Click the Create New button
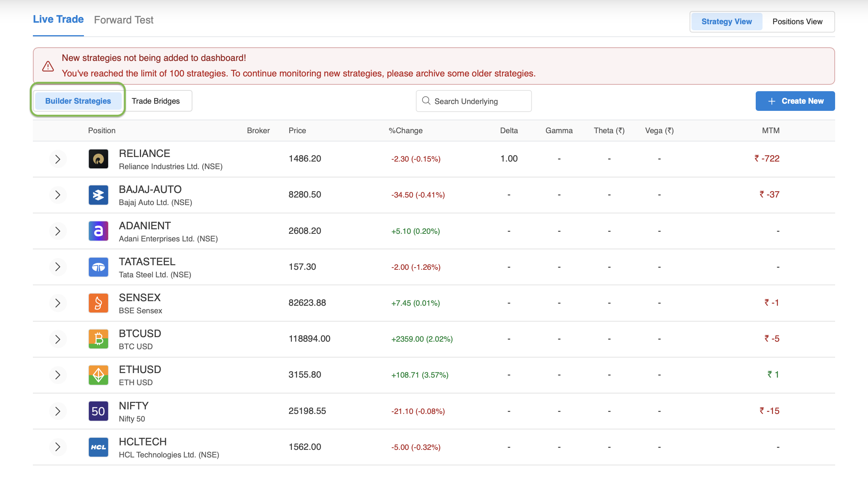 (795, 101)
